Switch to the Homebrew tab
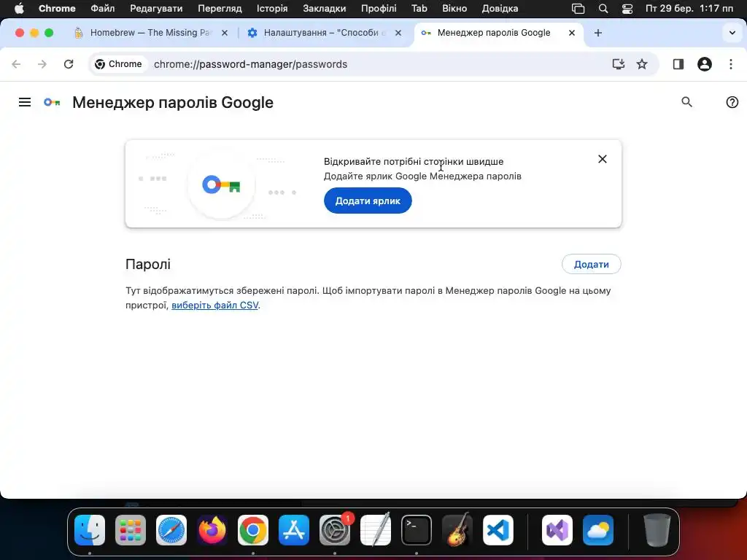 [x=150, y=33]
